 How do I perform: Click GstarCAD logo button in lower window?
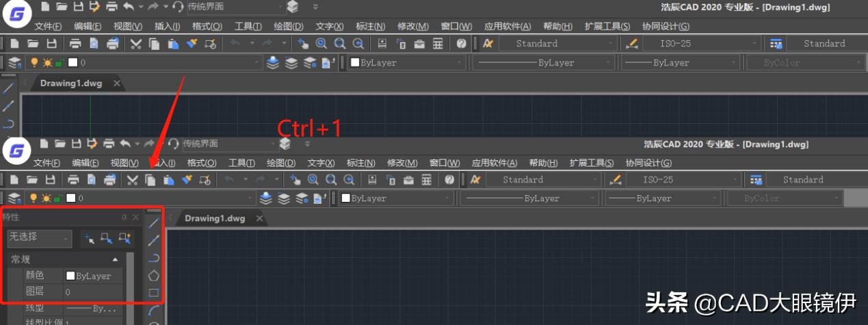point(15,151)
